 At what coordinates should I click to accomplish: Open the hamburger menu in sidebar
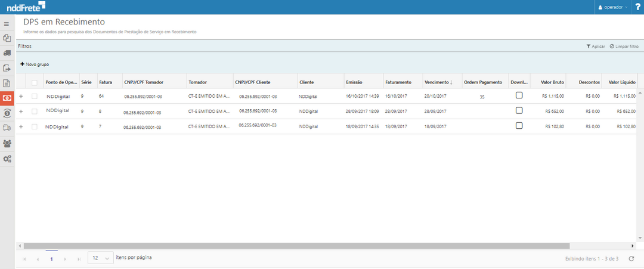click(7, 24)
